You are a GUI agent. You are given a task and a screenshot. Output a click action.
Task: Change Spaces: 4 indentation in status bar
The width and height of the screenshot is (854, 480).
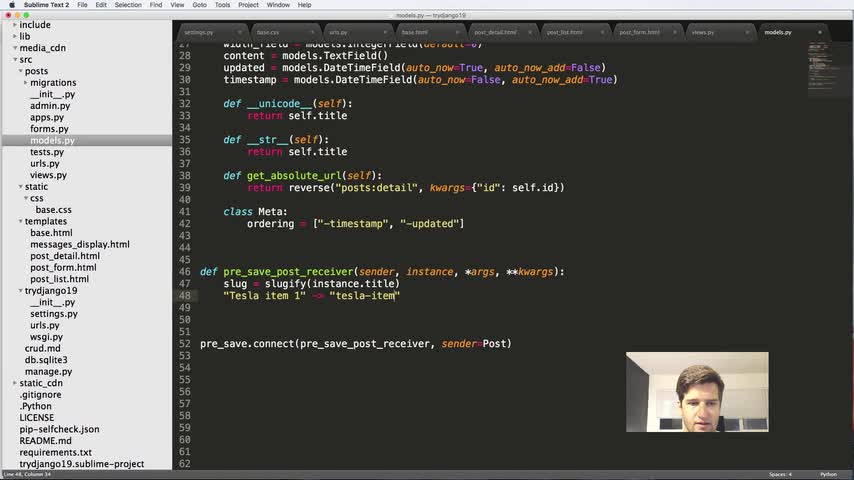point(780,475)
